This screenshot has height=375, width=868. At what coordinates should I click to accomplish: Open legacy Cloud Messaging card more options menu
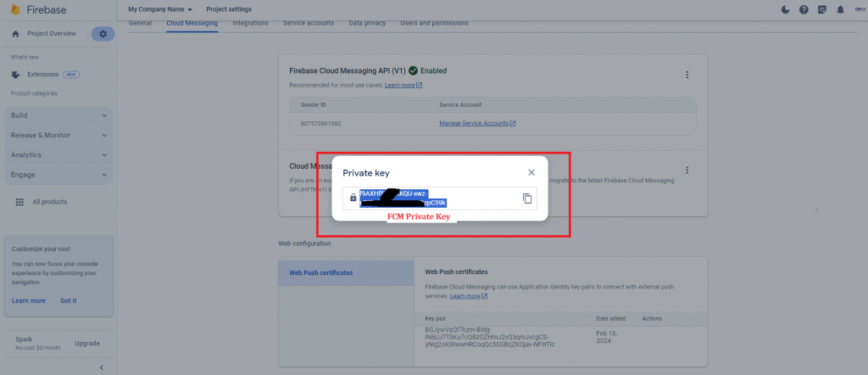(x=687, y=170)
